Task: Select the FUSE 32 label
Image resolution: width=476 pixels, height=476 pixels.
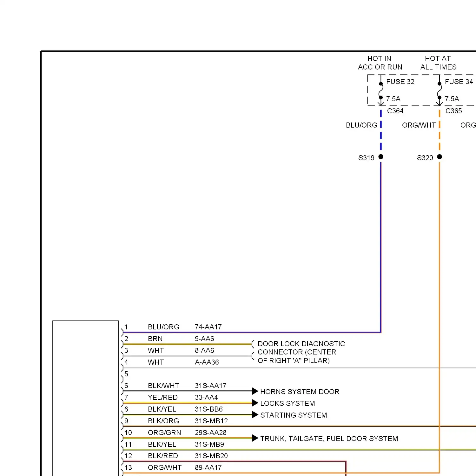Action: (400, 82)
